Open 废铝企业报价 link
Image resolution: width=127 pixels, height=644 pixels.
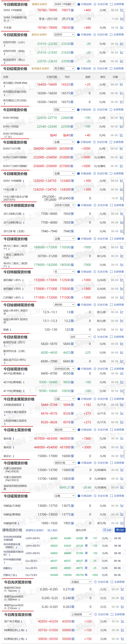tap(39, 34)
